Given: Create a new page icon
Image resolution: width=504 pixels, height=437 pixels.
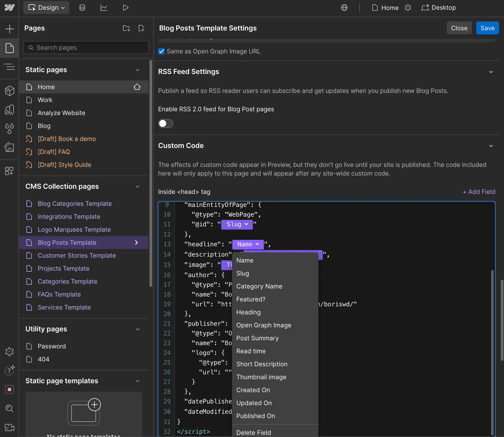Looking at the screenshot, I should (x=141, y=28).
